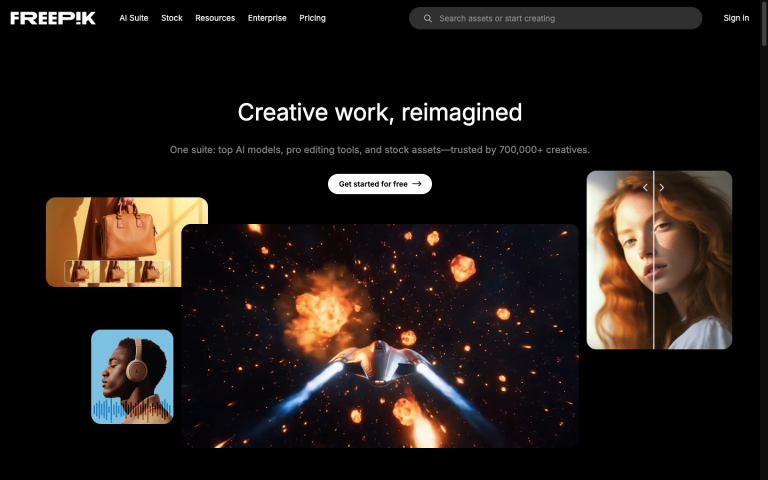Click the right arrow on the portrait comparison
Viewport: 768px width, 480px height.
click(662, 187)
